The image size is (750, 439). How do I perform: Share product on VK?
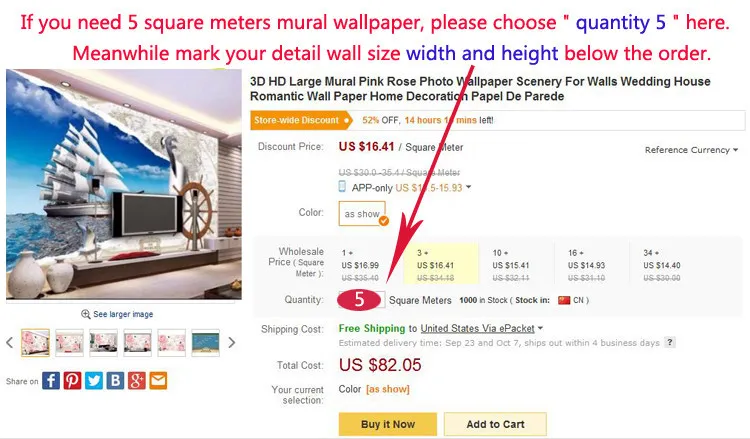pos(115,380)
